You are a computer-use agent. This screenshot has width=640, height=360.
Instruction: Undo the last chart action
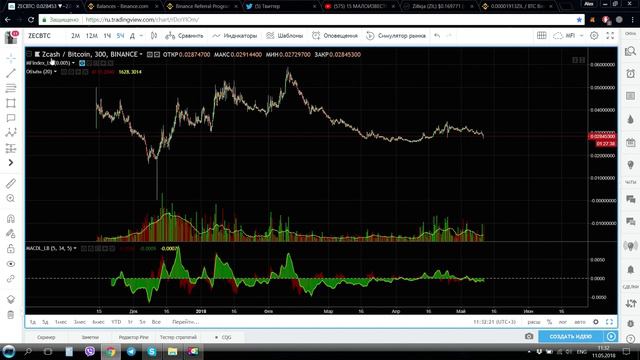tap(437, 36)
